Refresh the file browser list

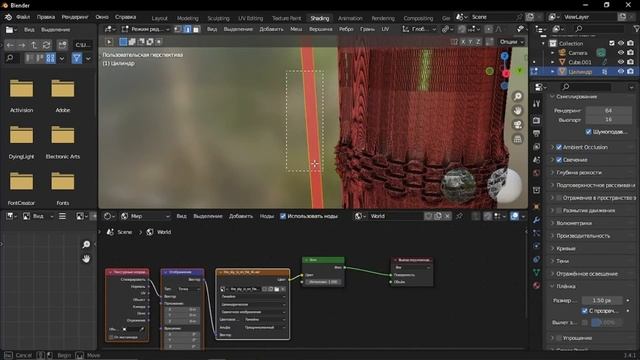tap(47, 45)
